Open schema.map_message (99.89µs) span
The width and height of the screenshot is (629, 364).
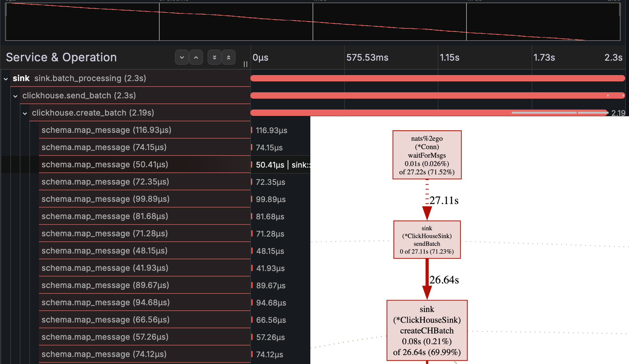(x=145, y=199)
